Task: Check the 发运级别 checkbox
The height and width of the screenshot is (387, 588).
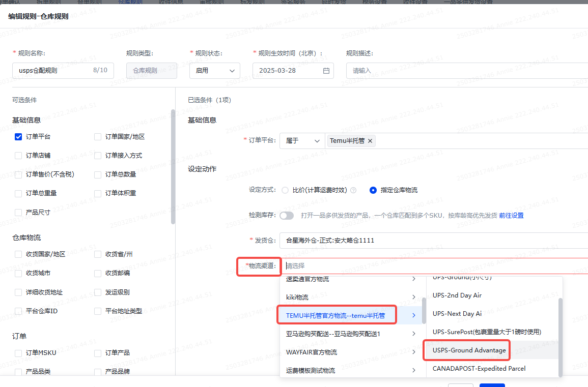Action: [x=98, y=292]
